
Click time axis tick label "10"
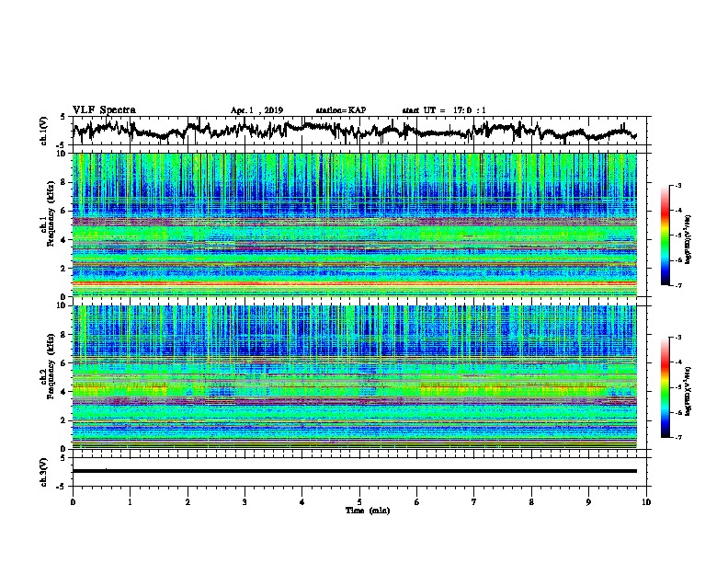pos(646,502)
